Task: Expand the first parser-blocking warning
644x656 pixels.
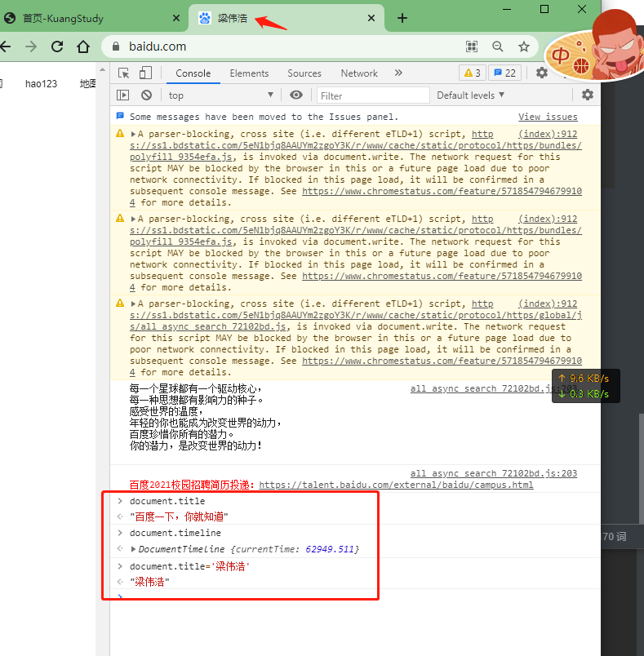Action: [133, 134]
